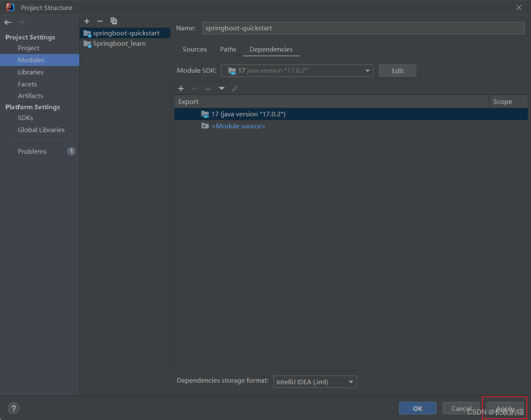Switch to the Dependencies tab
531x420 pixels.
[271, 49]
